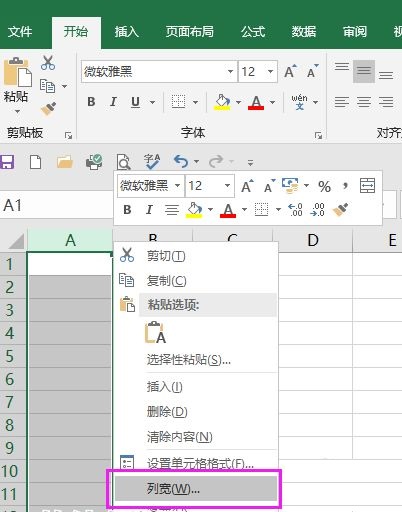Screen dimensions: 402x512
Task: Select ribbon Align Left icon
Action: pos(342,102)
